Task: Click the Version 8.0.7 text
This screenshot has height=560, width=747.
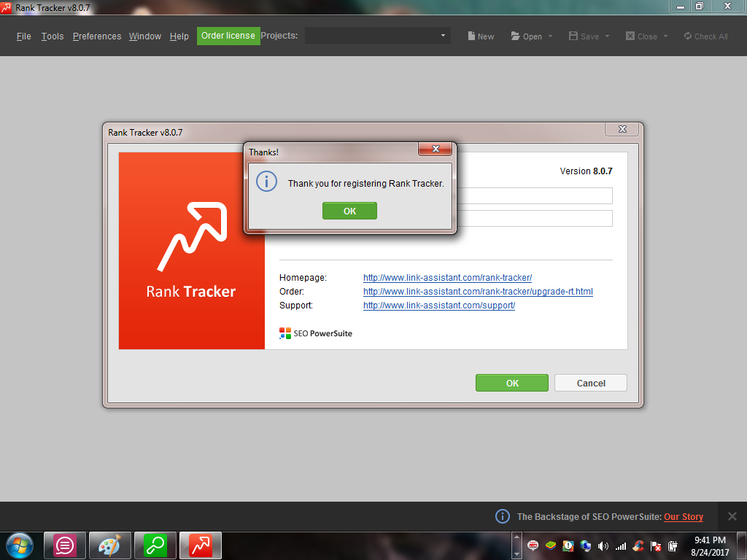Action: pyautogui.click(x=586, y=171)
